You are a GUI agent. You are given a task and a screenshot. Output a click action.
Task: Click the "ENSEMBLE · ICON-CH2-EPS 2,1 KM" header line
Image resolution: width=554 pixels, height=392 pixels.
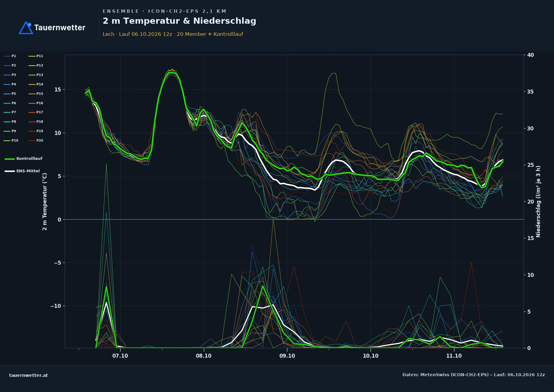[164, 11]
